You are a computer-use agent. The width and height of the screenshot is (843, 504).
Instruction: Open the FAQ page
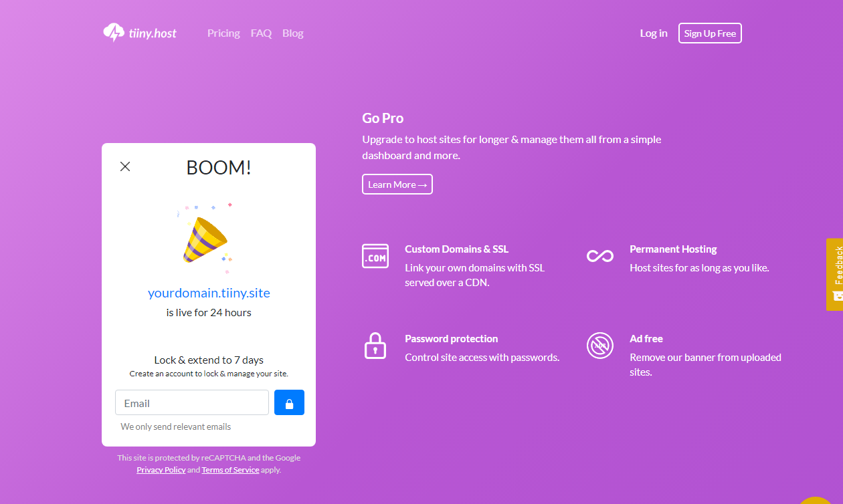261,33
